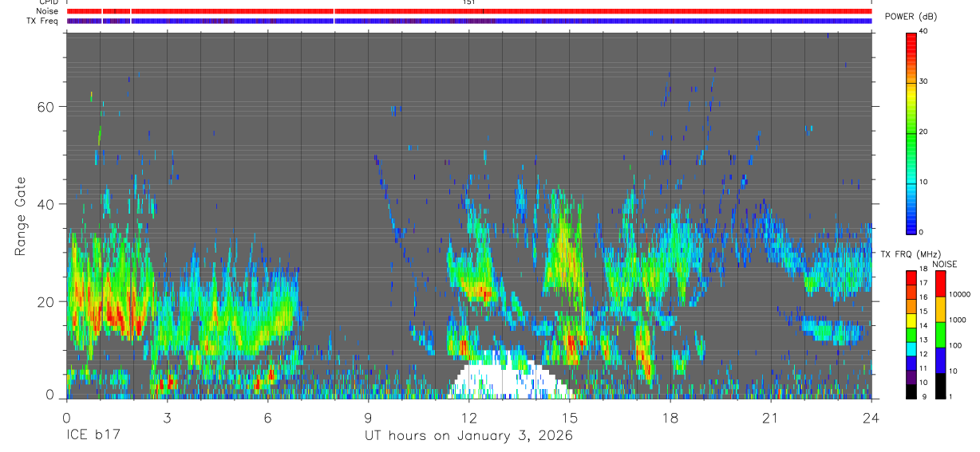Click the '12' tick on the UT hours axis
This screenshot has width=980, height=452.
(x=468, y=417)
